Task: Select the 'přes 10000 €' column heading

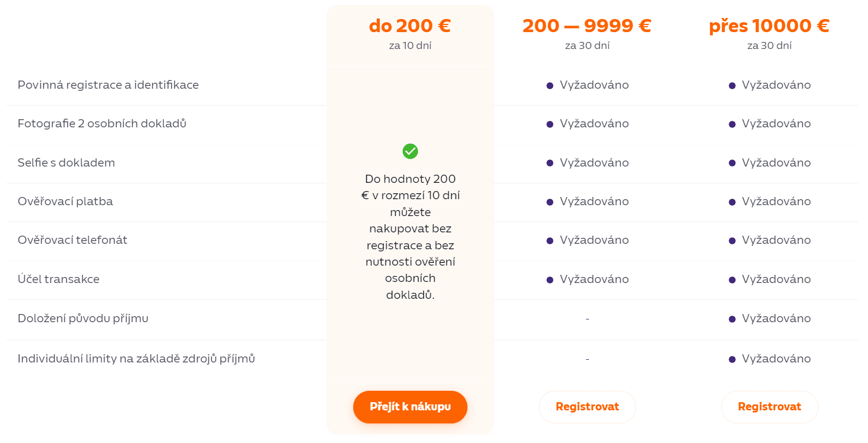Action: [769, 26]
